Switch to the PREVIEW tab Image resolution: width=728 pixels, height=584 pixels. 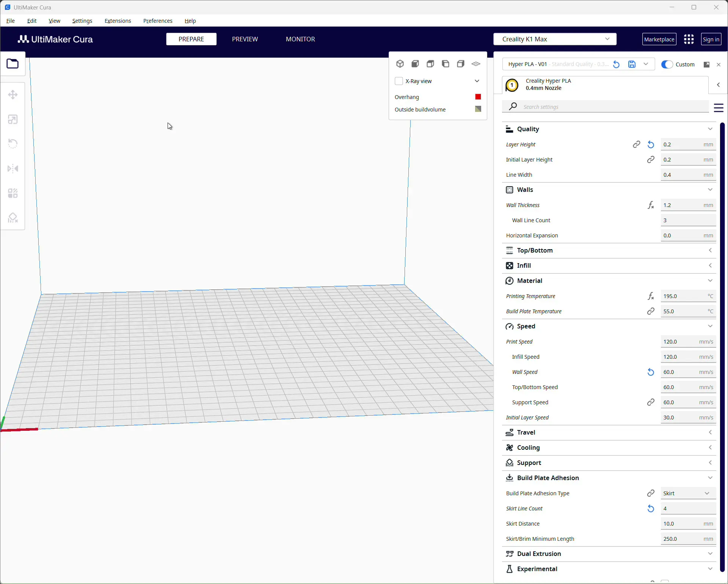pyautogui.click(x=245, y=39)
